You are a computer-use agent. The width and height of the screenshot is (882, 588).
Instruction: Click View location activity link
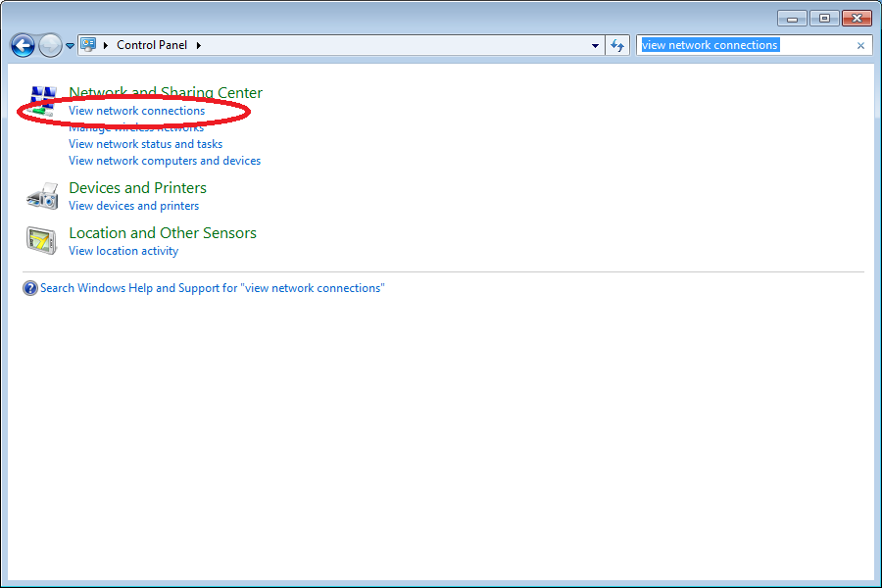pyautogui.click(x=123, y=251)
